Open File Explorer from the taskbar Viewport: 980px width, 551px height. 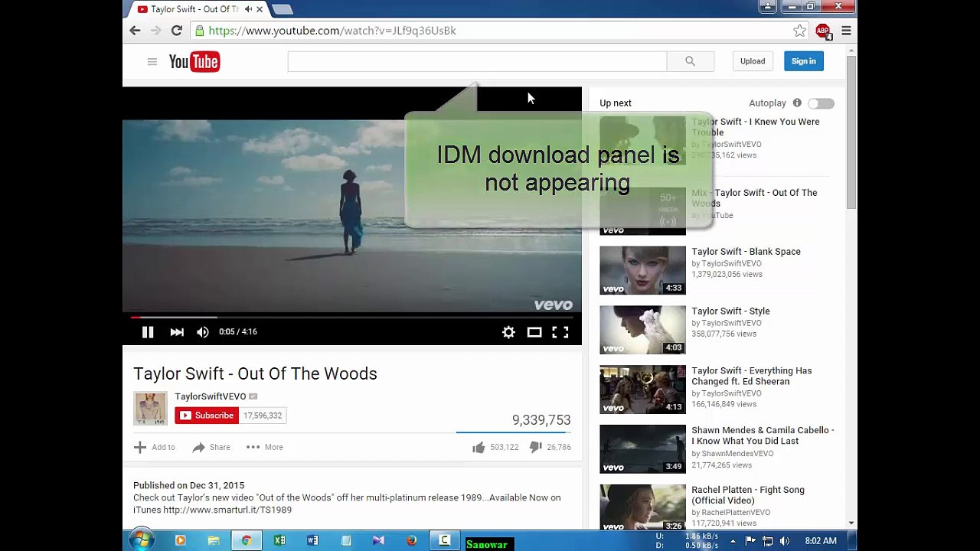214,541
